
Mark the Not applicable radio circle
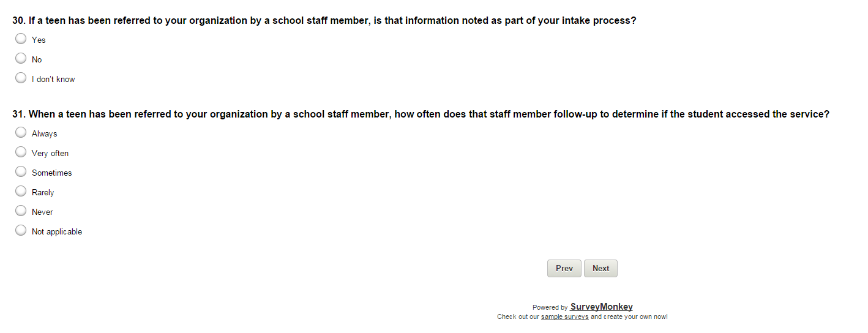coord(21,231)
